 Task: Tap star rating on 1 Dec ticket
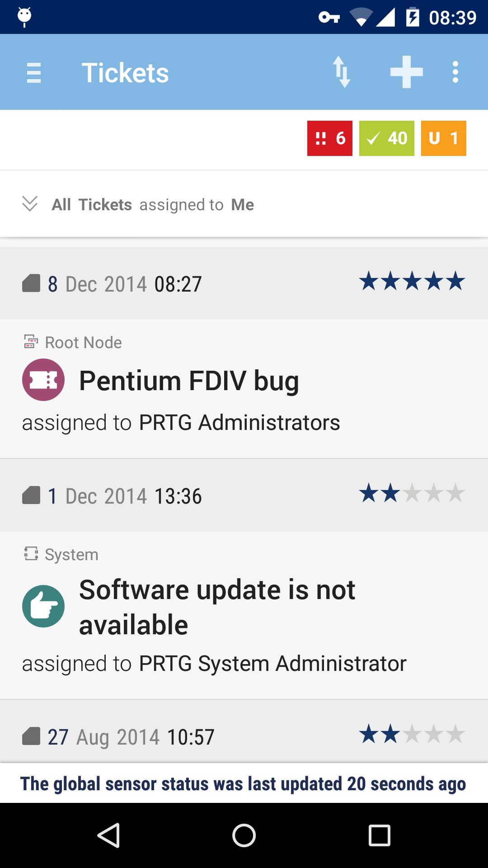point(412,493)
